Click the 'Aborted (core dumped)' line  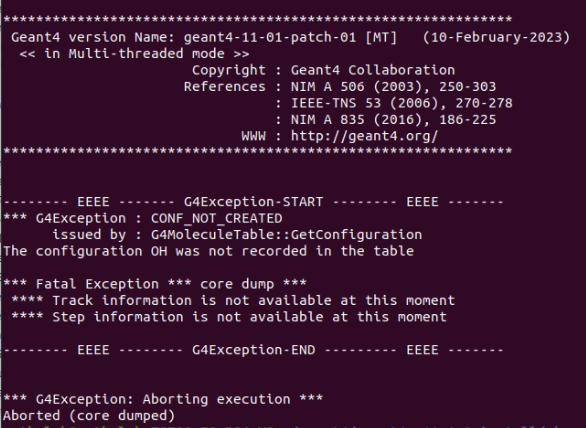point(89,416)
